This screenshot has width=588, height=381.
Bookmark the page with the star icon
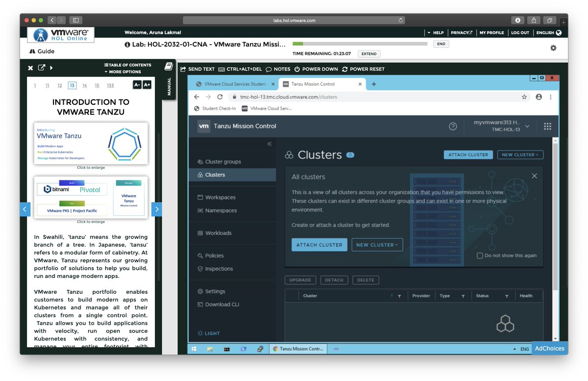[x=524, y=97]
